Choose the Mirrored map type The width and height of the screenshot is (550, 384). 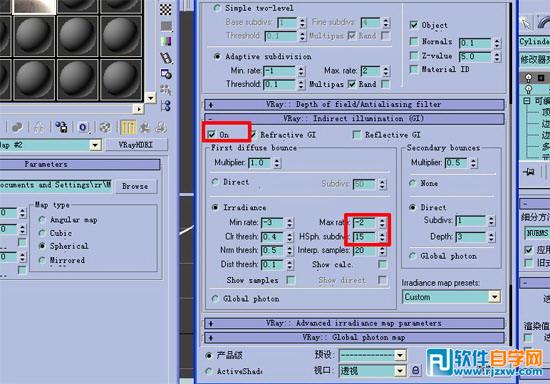42,260
